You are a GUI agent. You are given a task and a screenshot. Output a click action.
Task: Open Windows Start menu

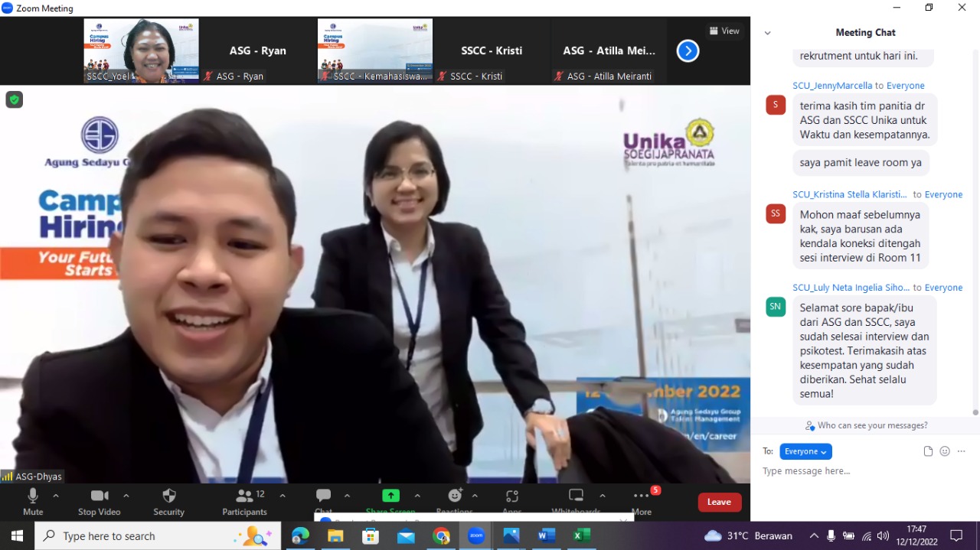[17, 535]
